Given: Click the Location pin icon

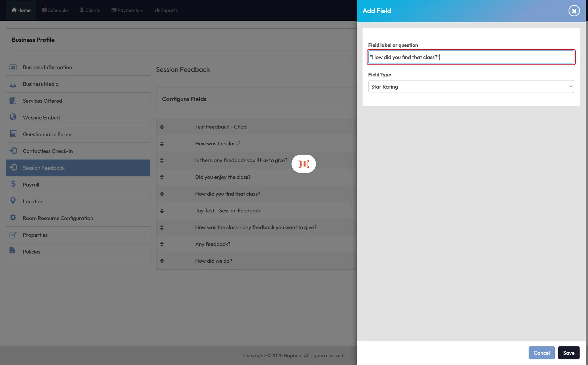Looking at the screenshot, I should (13, 201).
